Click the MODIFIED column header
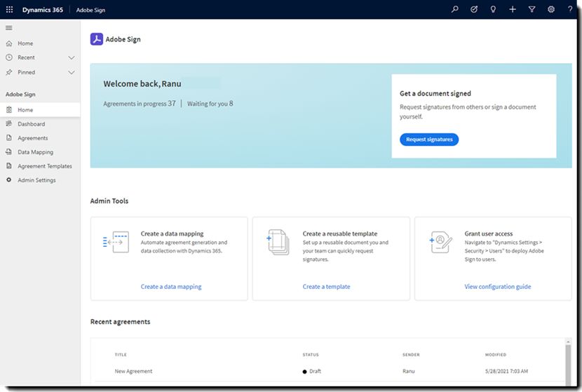 [496, 355]
